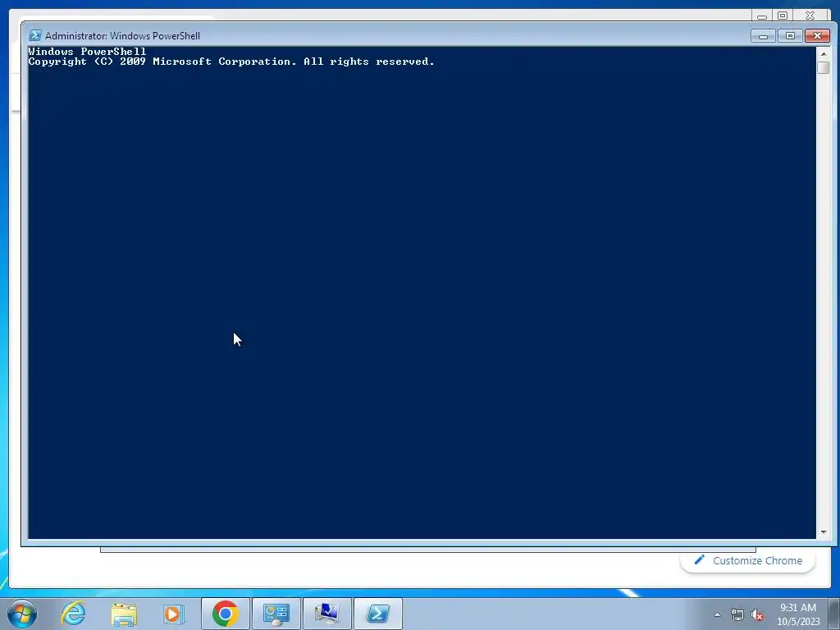Click PowerShell scrollbar up arrow
This screenshot has height=630, width=840.
tap(824, 54)
